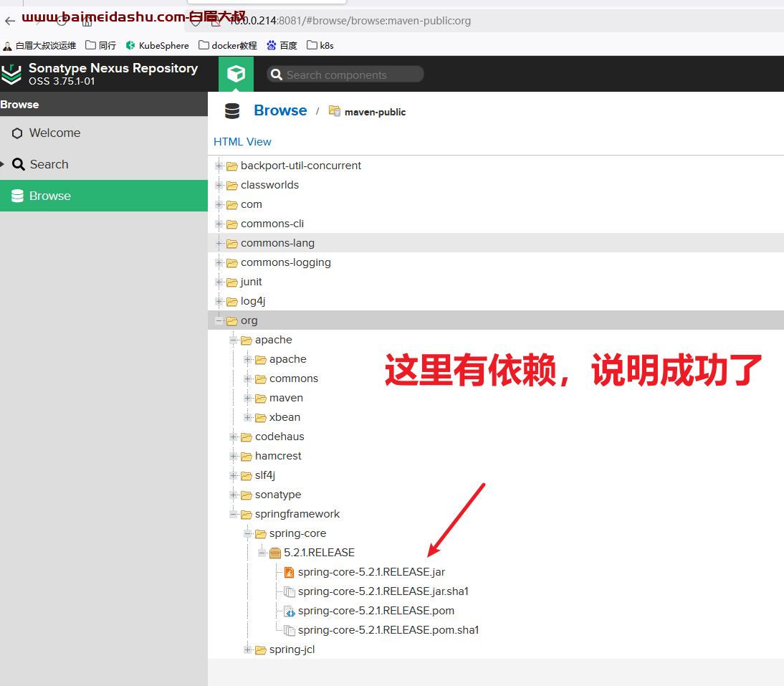Expand the xbean folder
Viewport: 784px width, 686px height.
(247, 417)
